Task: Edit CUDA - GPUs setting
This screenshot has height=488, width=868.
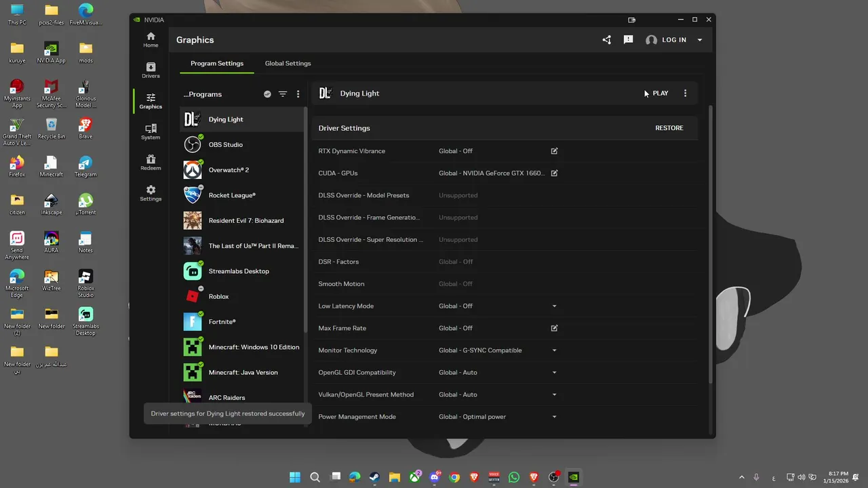Action: click(x=554, y=174)
